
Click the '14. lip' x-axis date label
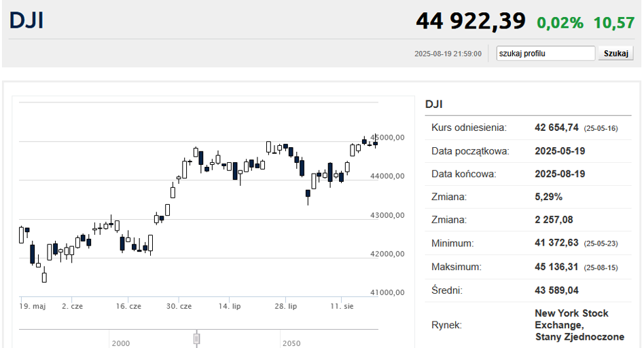pyautogui.click(x=230, y=306)
